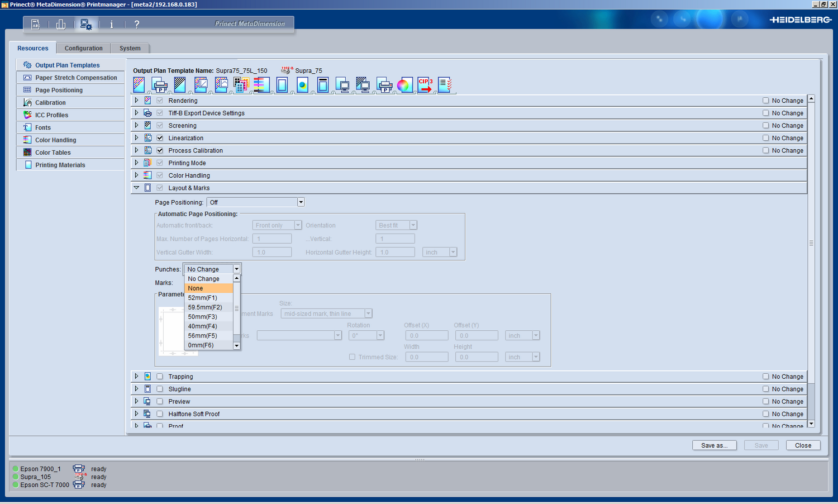Select Trapping circle icon in icon strip

tap(302, 85)
